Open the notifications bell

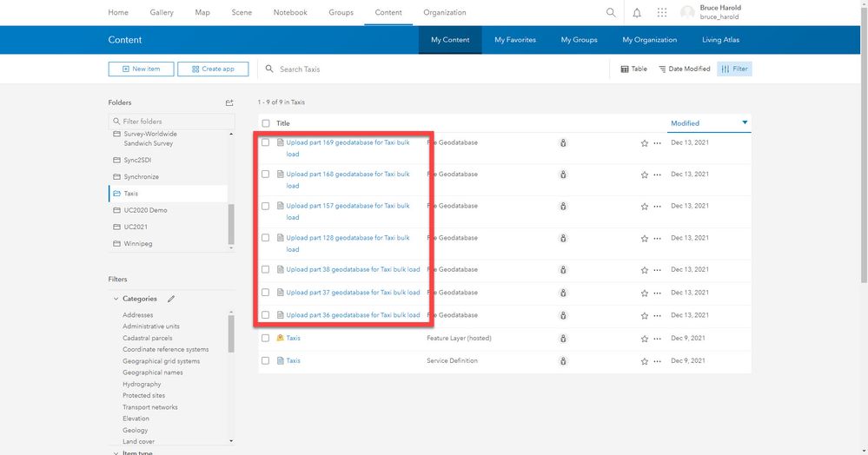(637, 13)
